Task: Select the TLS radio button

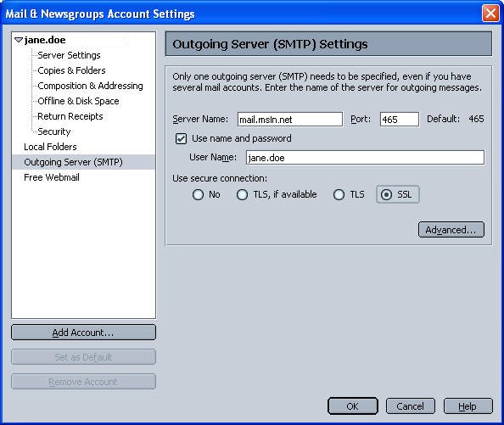Action: point(339,194)
